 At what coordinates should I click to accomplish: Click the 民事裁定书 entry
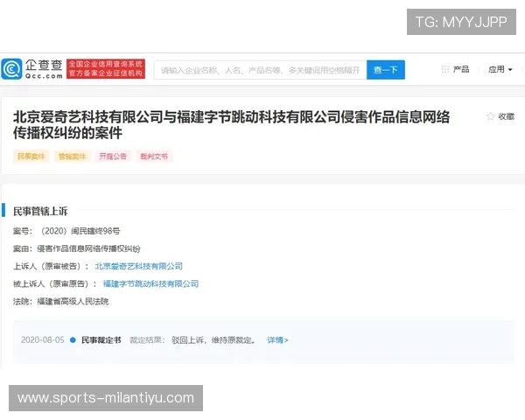coord(101,340)
